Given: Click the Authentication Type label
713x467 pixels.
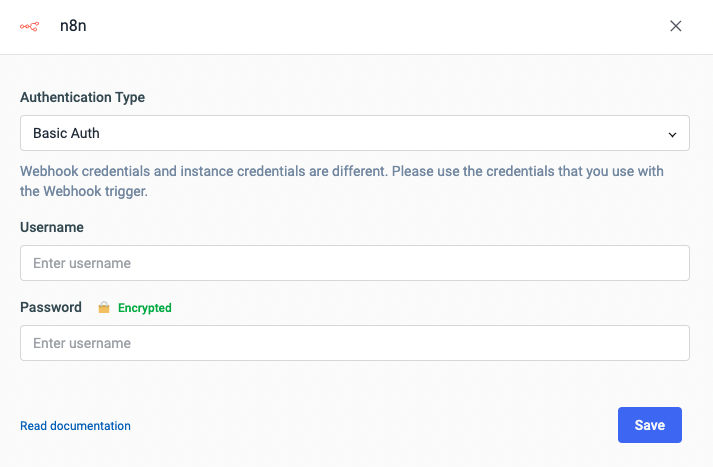Looking at the screenshot, I should pyautogui.click(x=82, y=98).
